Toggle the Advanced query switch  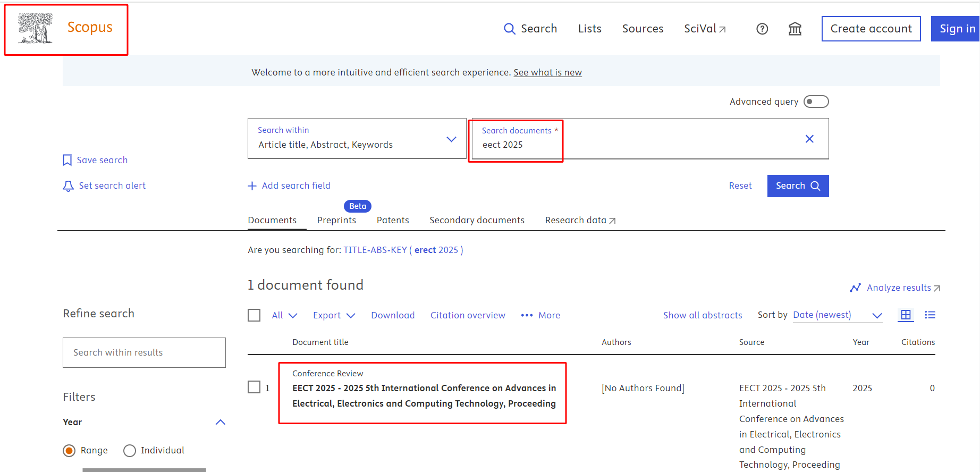(x=816, y=102)
